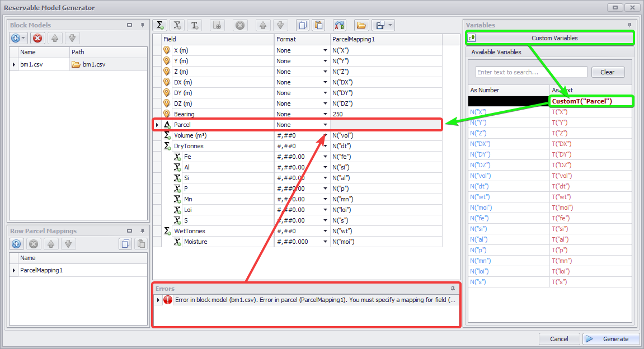
Task: Open Format dropdown for Parcel field
Action: [x=325, y=125]
